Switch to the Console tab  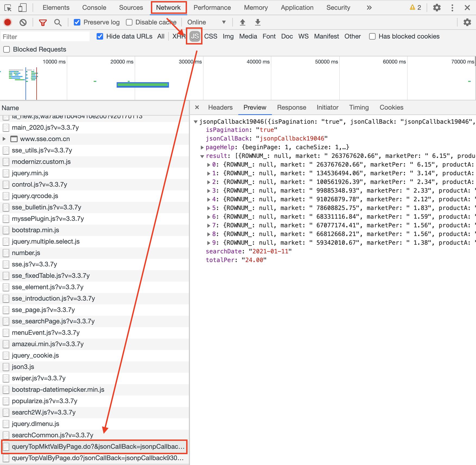(94, 8)
